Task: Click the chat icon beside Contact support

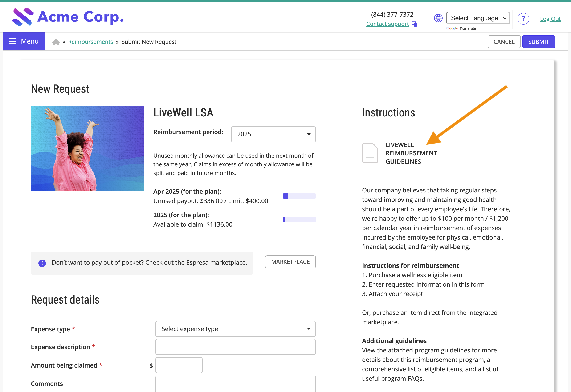Action: (x=415, y=24)
